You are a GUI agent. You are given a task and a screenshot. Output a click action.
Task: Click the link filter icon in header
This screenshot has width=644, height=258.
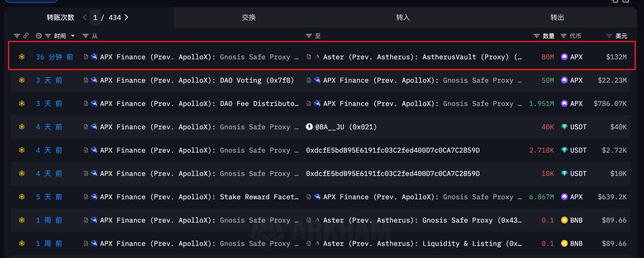point(25,36)
